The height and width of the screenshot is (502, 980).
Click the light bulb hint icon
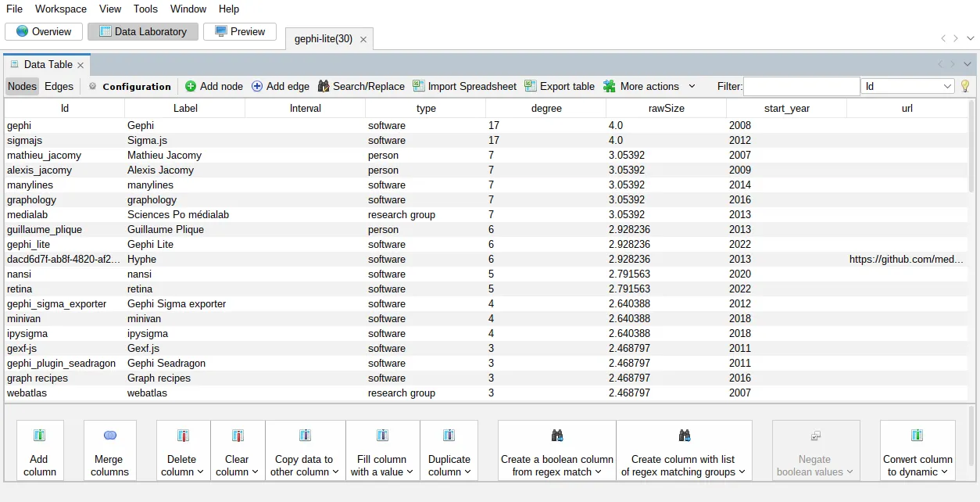[x=965, y=87]
